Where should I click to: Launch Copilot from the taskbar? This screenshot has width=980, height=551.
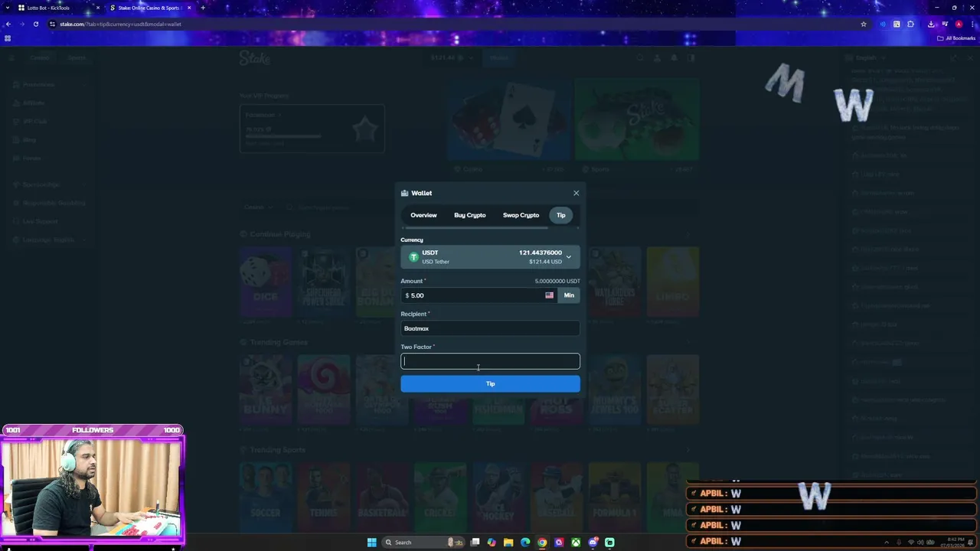492,543
